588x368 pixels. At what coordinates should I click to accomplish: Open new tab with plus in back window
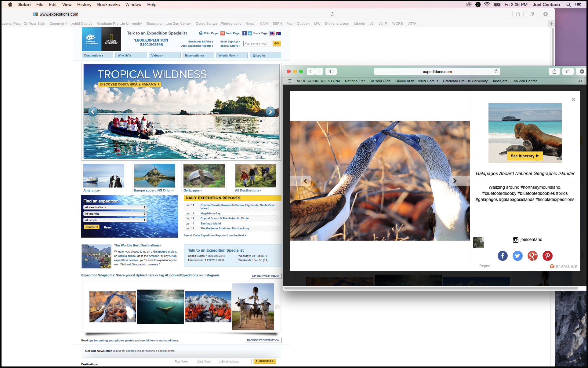click(551, 24)
